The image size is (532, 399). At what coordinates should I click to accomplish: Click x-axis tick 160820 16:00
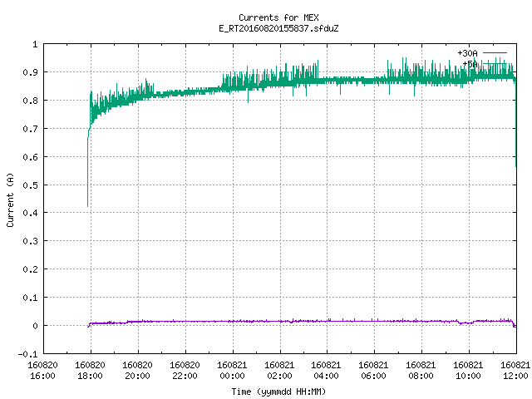pyautogui.click(x=42, y=370)
